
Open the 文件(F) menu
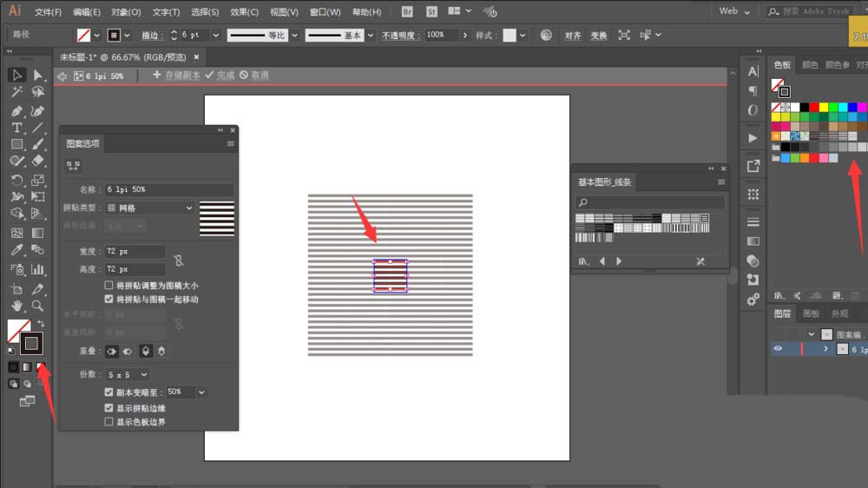point(48,11)
